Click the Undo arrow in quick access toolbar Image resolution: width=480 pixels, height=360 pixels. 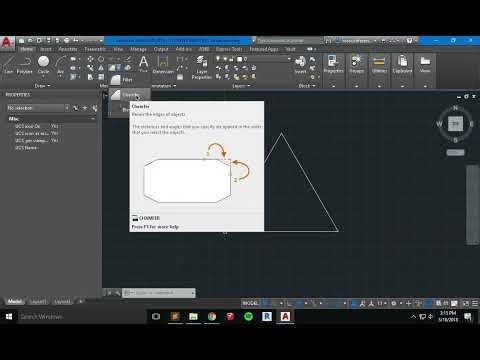(x=76, y=41)
